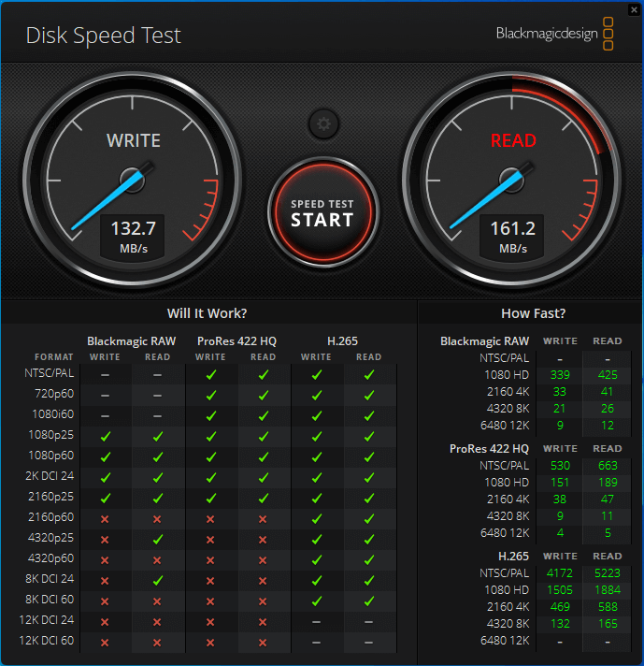Click Blackmagic RAW 4320 8K read value 26
This screenshot has width=644, height=666.
tap(608, 409)
